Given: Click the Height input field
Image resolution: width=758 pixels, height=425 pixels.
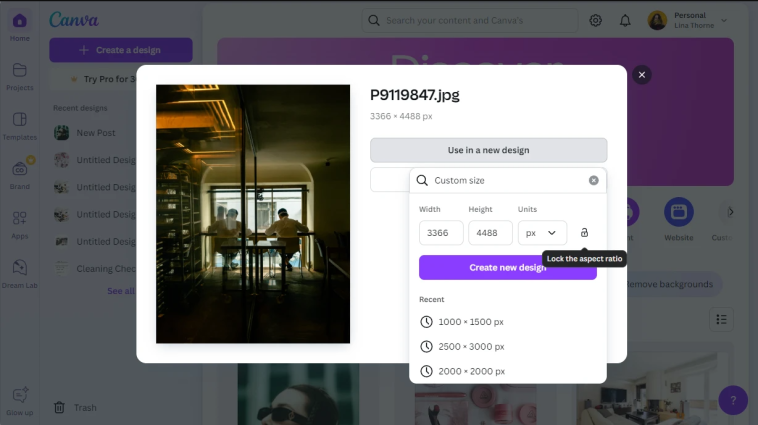Looking at the screenshot, I should pos(490,233).
